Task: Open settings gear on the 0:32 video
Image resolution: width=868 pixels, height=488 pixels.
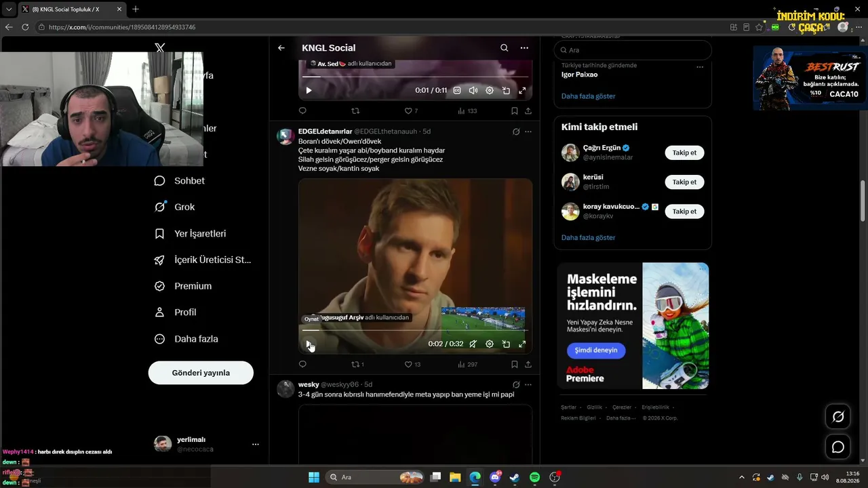Action: click(490, 344)
